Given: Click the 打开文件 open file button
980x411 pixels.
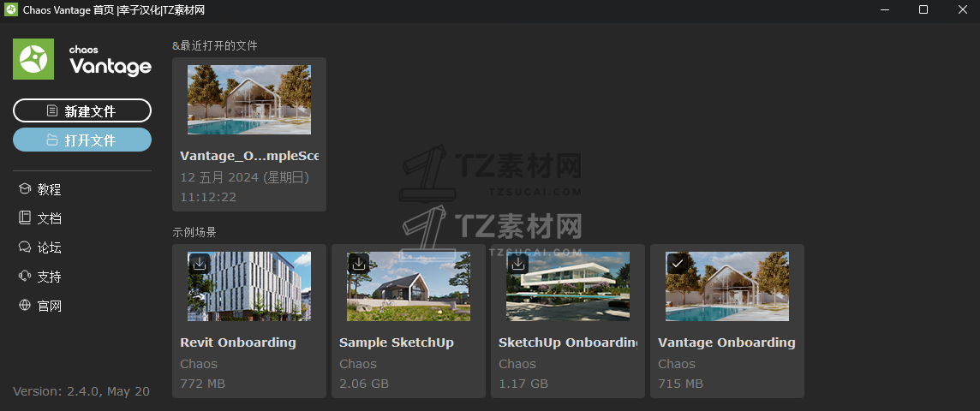Looking at the screenshot, I should (x=82, y=140).
